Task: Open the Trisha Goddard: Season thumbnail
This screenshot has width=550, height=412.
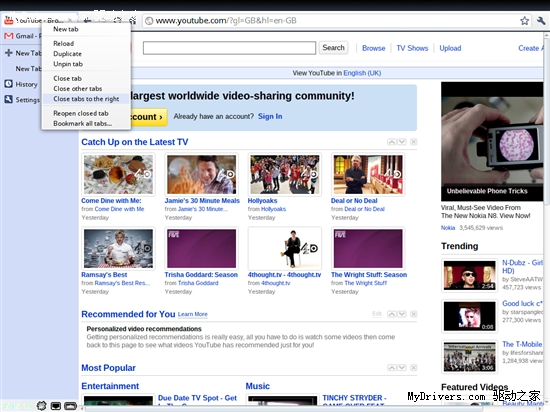Action: point(202,249)
